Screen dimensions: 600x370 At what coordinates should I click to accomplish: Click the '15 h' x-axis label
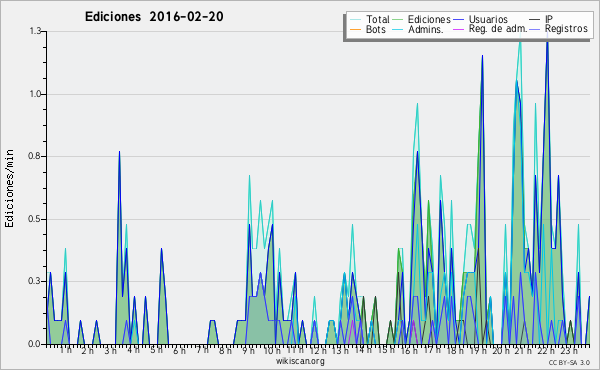386,350
